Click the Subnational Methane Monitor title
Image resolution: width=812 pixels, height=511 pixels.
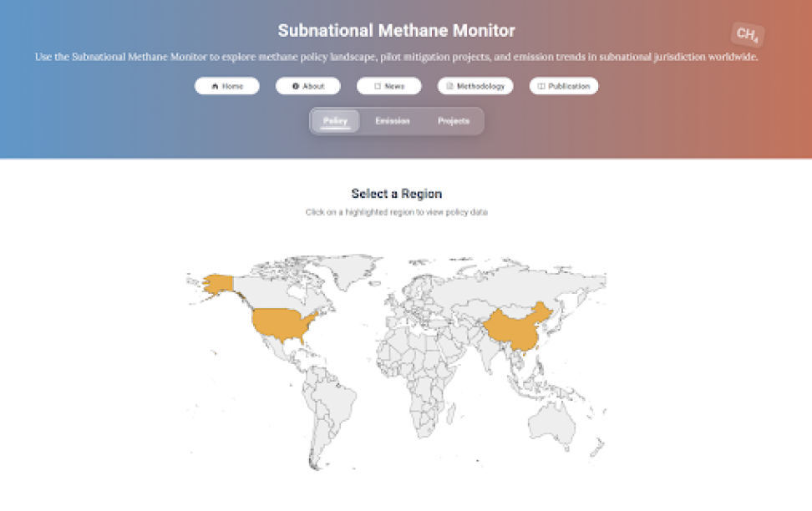[397, 31]
